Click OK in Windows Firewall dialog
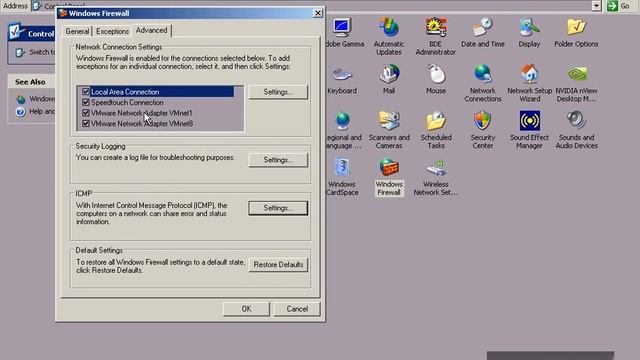640x360 pixels. pos(246,309)
